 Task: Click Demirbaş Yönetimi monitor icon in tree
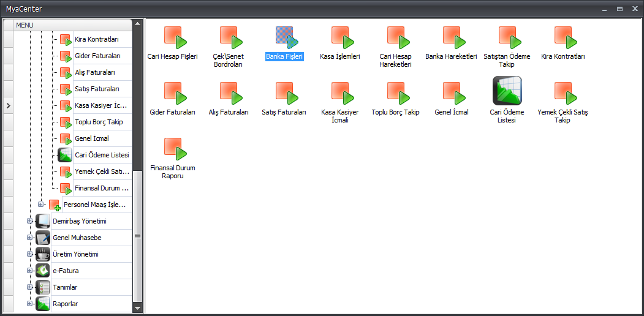(x=43, y=221)
